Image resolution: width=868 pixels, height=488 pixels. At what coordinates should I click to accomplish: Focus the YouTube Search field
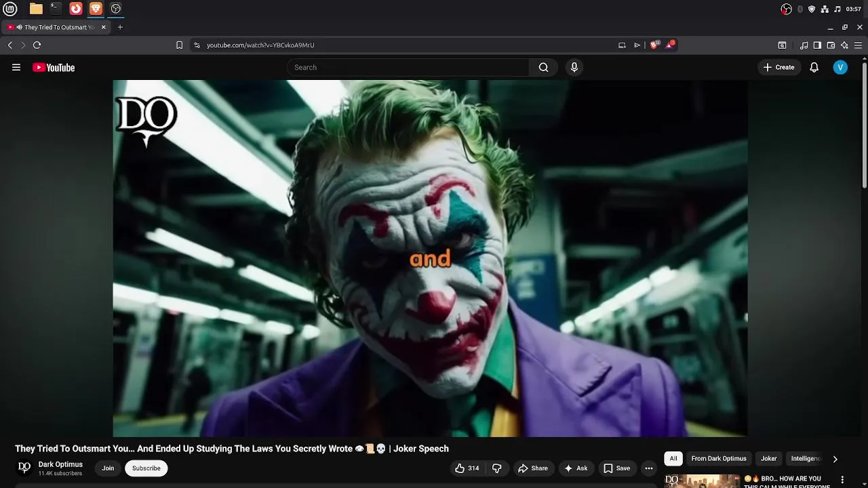[x=408, y=67]
